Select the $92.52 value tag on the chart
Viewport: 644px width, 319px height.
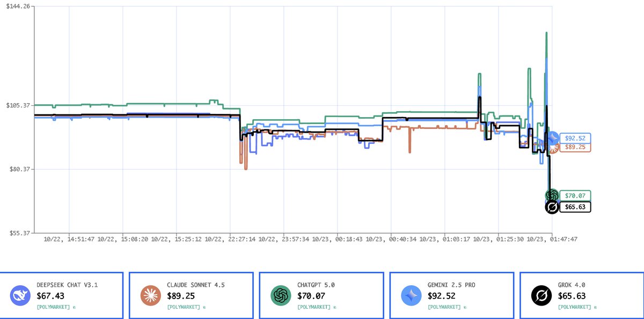(x=575, y=138)
